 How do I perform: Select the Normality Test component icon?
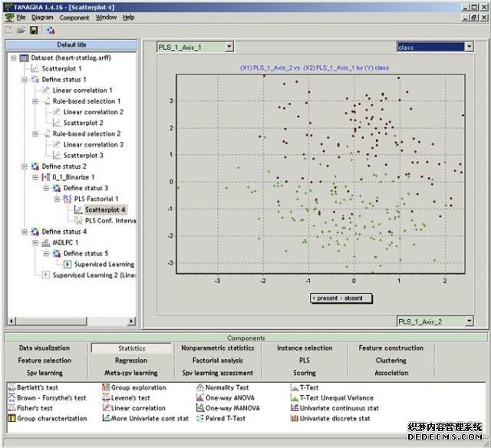(x=200, y=388)
